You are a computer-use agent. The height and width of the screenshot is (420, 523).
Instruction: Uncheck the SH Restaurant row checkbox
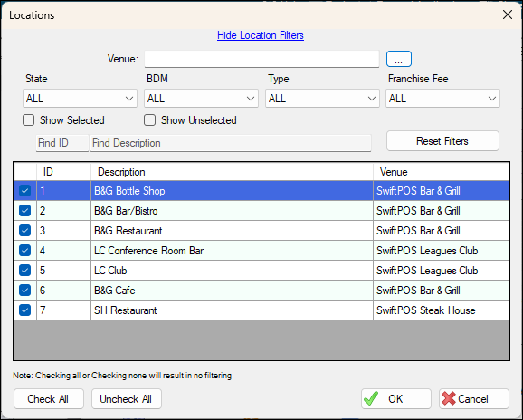[24, 310]
